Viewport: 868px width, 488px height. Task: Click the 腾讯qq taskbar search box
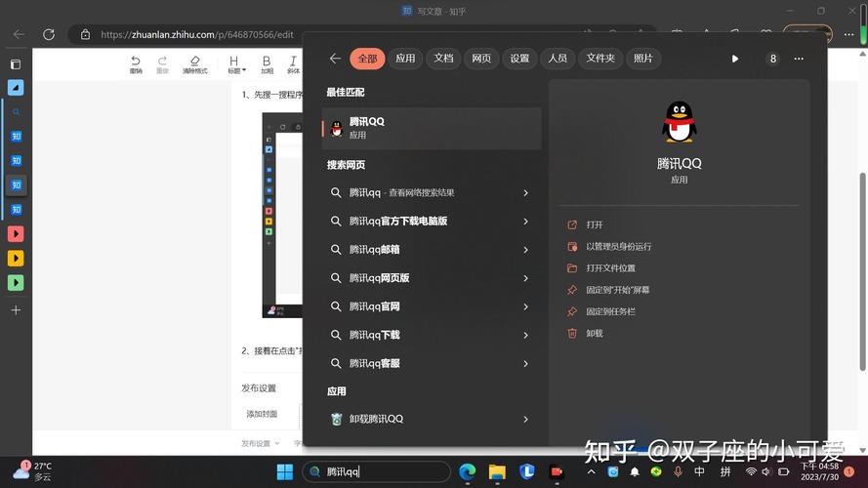[x=377, y=471]
